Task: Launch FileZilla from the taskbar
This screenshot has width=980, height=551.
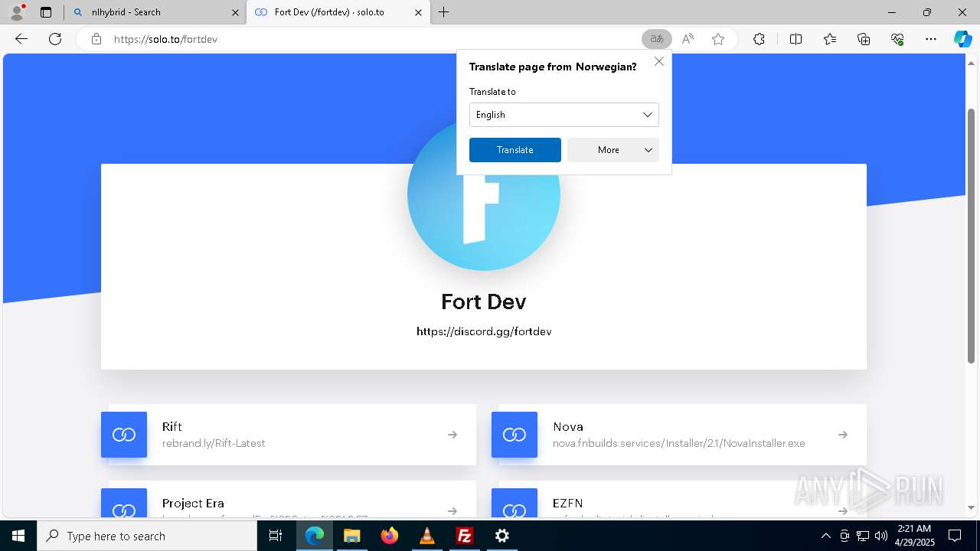Action: [x=464, y=536]
